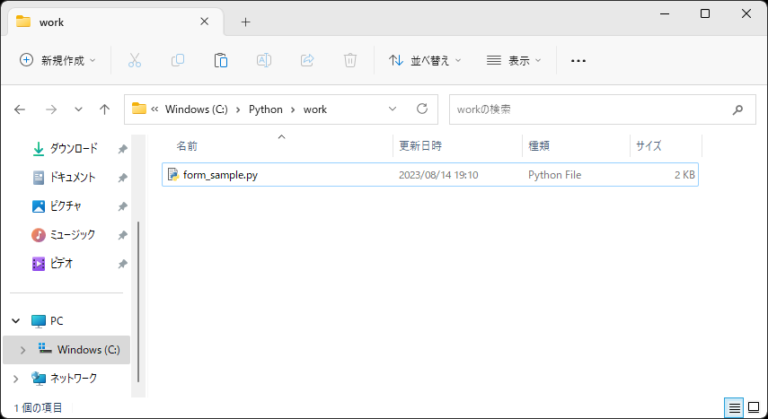The width and height of the screenshot is (768, 419).
Task: Go up one folder level
Action: point(104,109)
